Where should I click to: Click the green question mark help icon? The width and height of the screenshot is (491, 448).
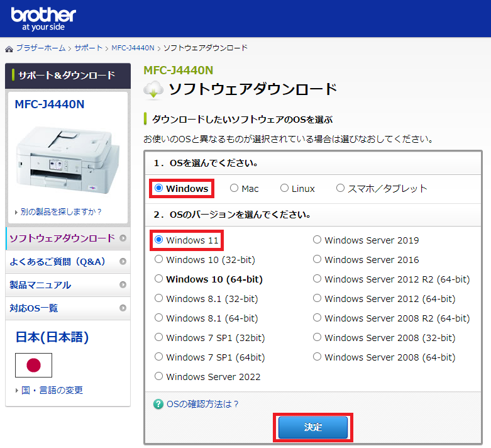pyautogui.click(x=158, y=404)
